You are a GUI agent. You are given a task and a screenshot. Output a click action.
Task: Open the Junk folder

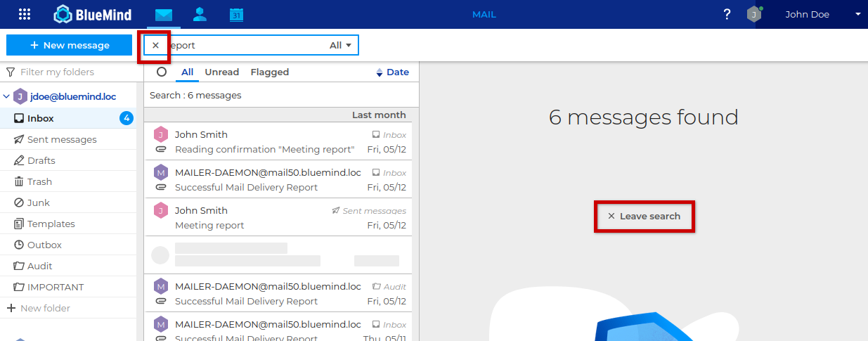tap(68, 202)
